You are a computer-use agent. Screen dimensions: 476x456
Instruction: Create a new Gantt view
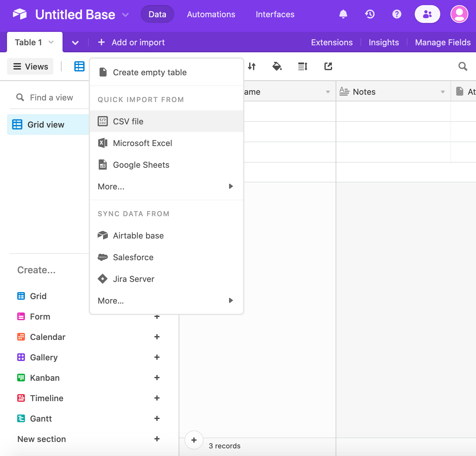pyautogui.click(x=34, y=418)
